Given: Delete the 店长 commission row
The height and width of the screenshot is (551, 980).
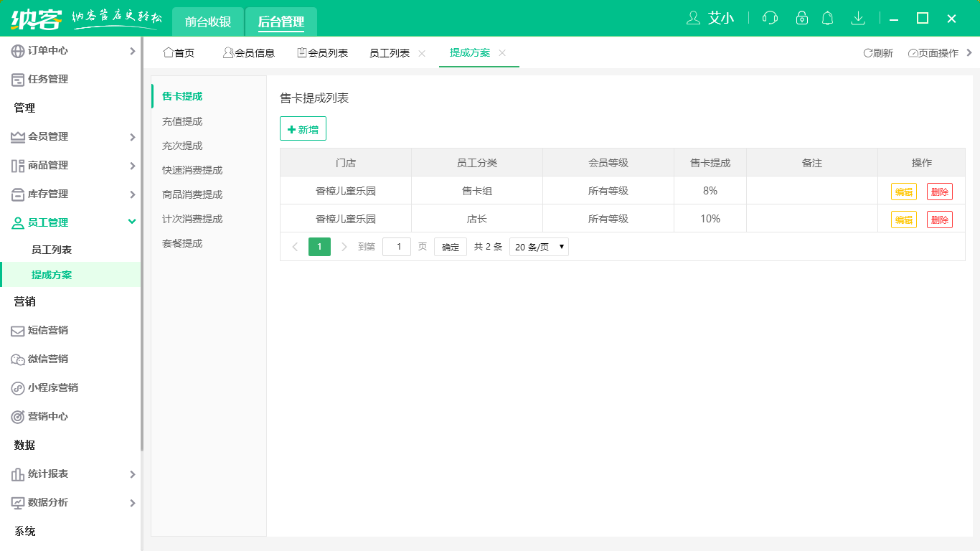Looking at the screenshot, I should (x=939, y=220).
